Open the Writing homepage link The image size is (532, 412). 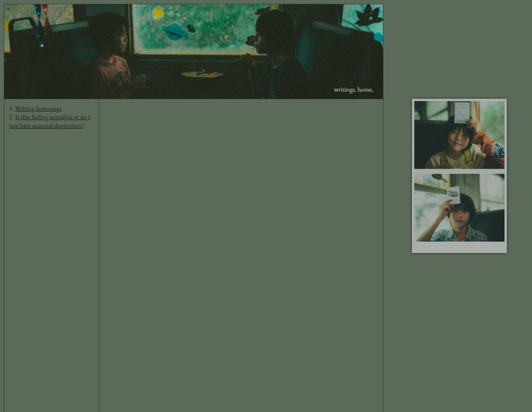(38, 109)
